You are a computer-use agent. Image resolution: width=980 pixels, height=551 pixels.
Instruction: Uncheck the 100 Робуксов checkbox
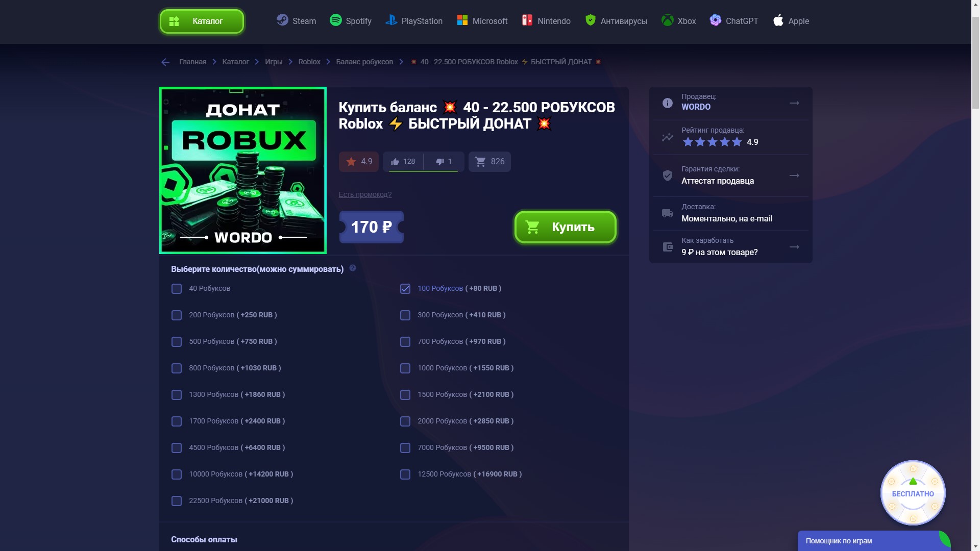[405, 289]
